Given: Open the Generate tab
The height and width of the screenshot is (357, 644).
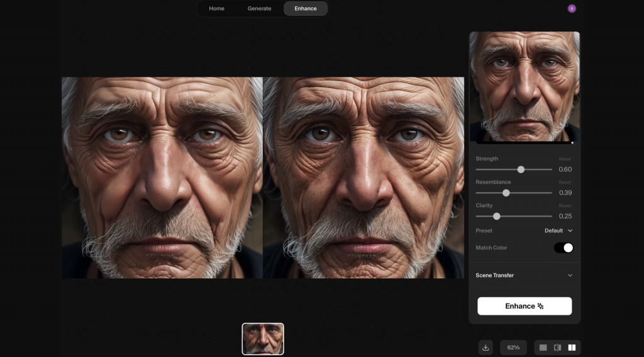Looking at the screenshot, I should (x=259, y=9).
